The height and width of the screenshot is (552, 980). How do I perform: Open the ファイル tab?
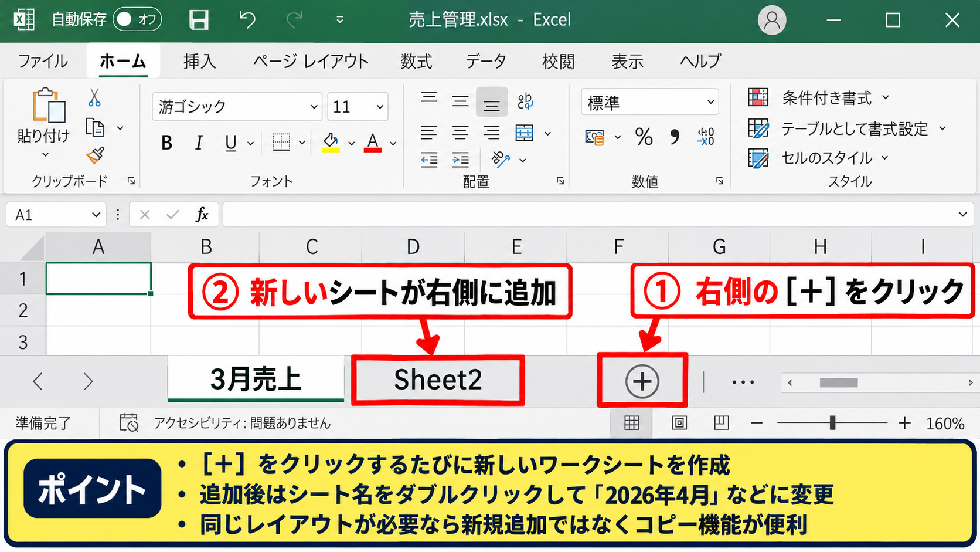(43, 61)
